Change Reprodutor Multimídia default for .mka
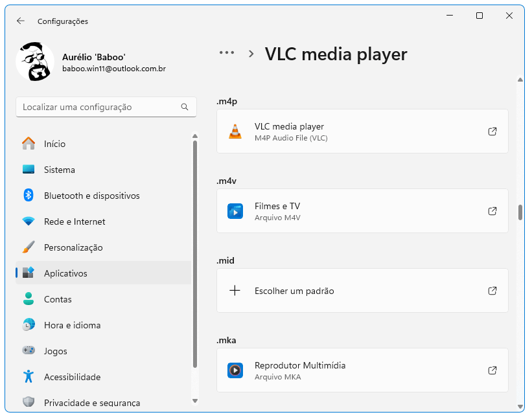 tap(362, 370)
